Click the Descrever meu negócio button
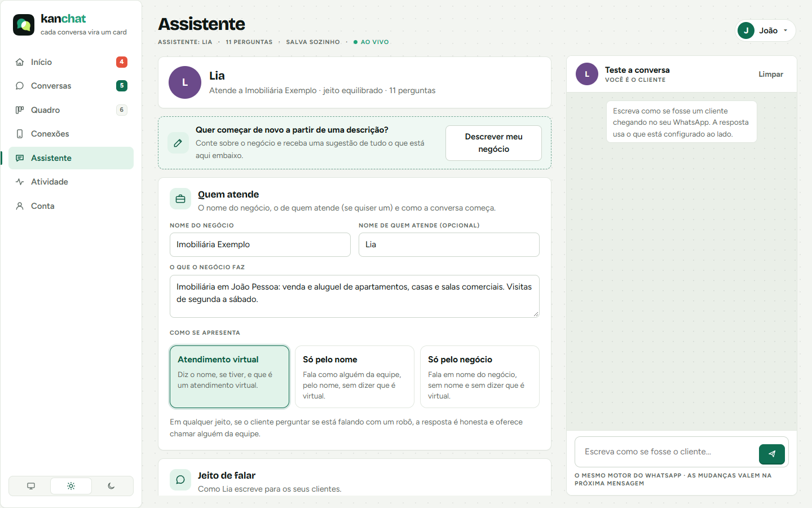812x508 pixels. [x=493, y=143]
